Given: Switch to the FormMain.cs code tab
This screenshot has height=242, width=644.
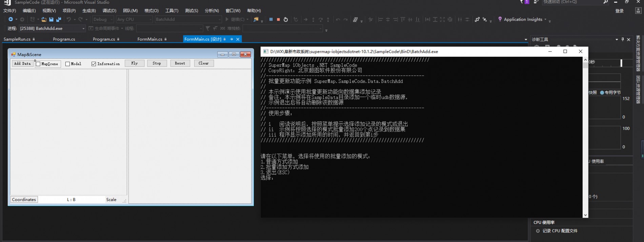Looking at the screenshot, I should click(x=152, y=39).
